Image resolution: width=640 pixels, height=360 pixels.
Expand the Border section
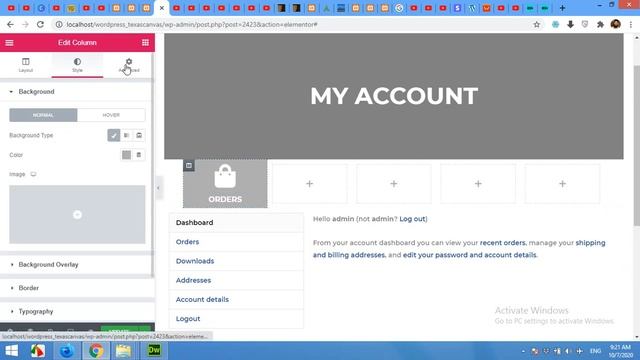pyautogui.click(x=77, y=288)
